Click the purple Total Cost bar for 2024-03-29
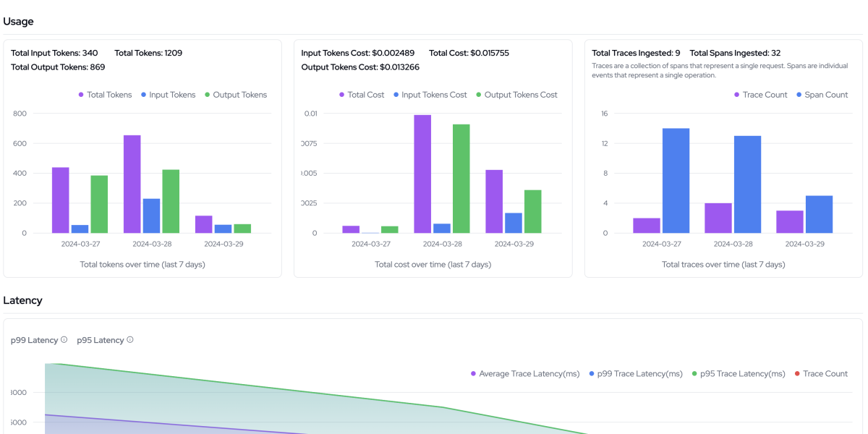This screenshot has width=868, height=434. (x=494, y=201)
